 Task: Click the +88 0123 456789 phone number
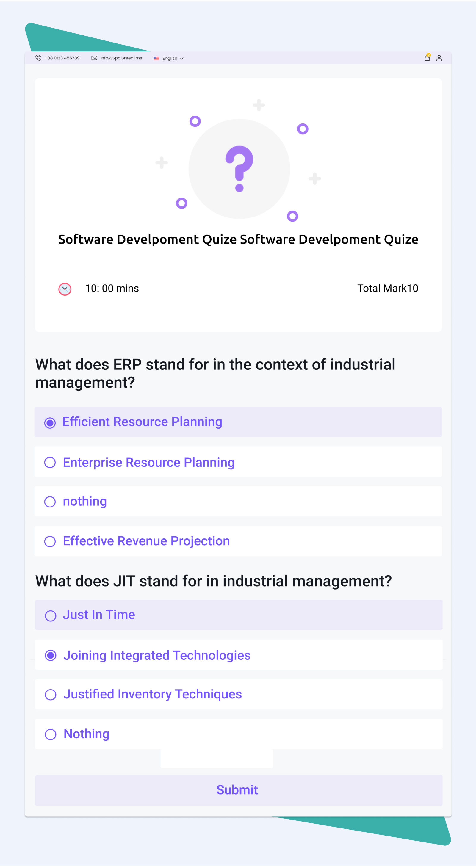[62, 58]
